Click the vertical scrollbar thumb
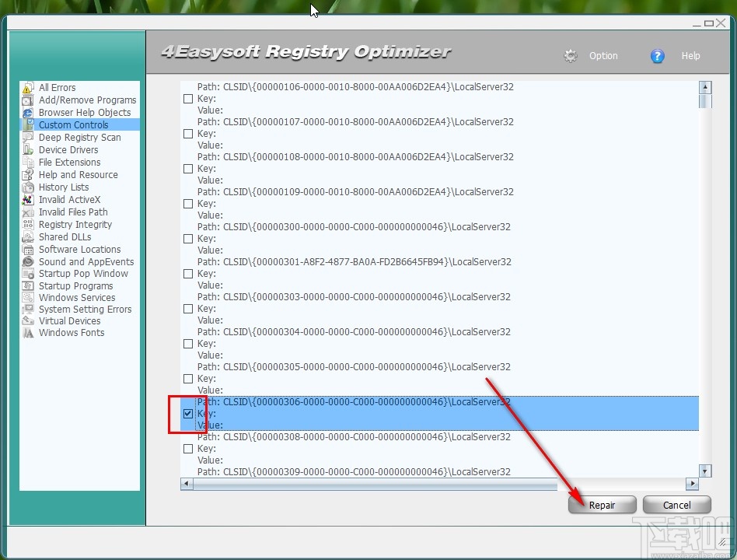 tap(705, 101)
